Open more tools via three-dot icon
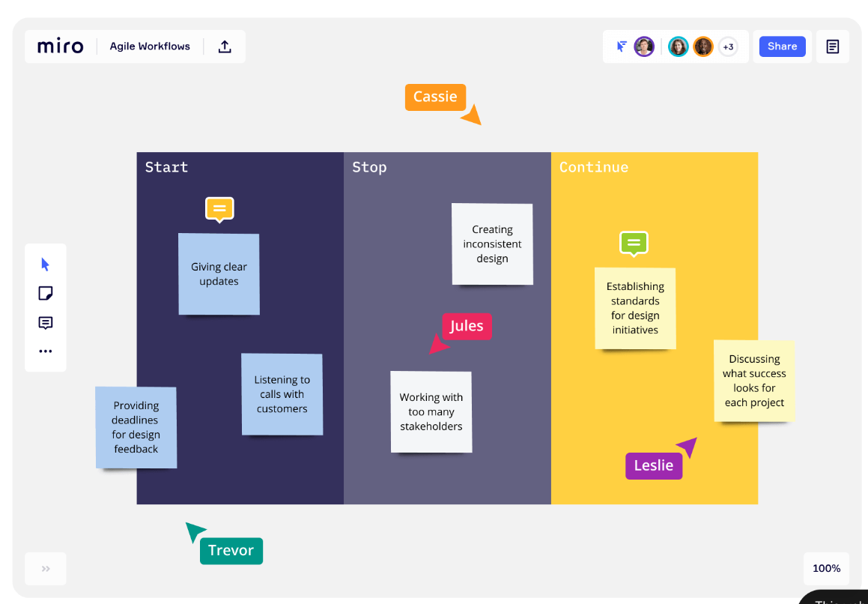This screenshot has width=868, height=604. click(x=46, y=351)
